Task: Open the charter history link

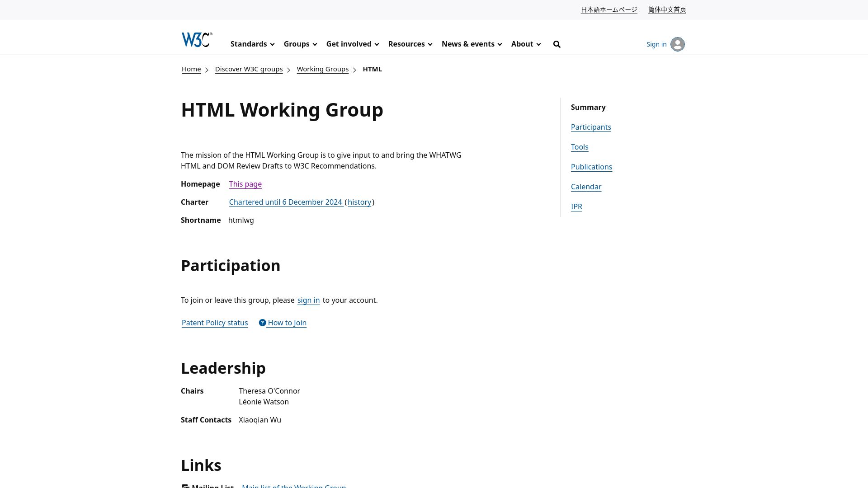Action: (x=359, y=202)
